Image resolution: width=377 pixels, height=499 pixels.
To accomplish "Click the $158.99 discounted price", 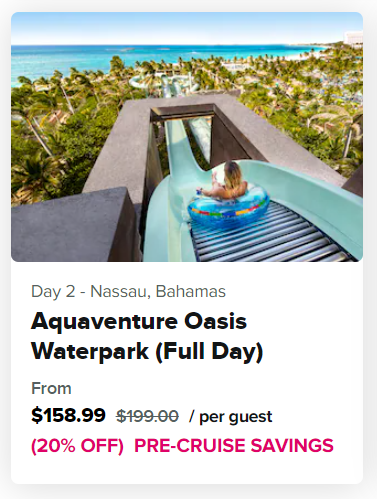I will (68, 415).
